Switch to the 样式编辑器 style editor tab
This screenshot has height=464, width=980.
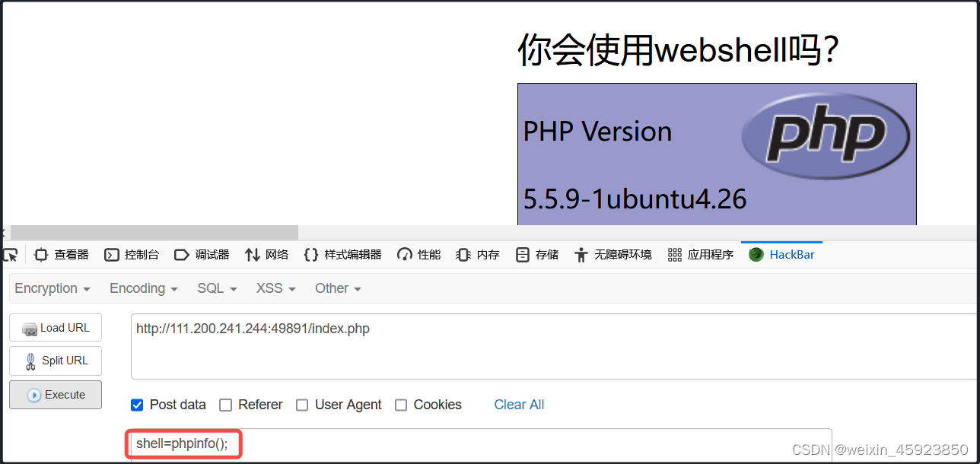(x=342, y=255)
